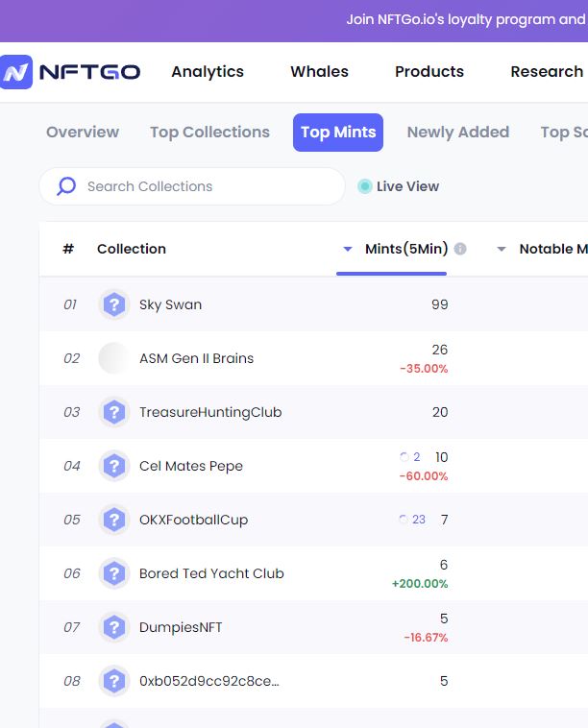Image resolution: width=588 pixels, height=728 pixels.
Task: Click the TreasureHuntingClub placeholder icon
Action: (x=113, y=412)
